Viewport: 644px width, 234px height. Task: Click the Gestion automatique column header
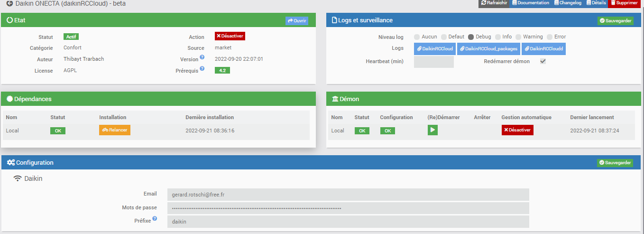[x=526, y=117]
